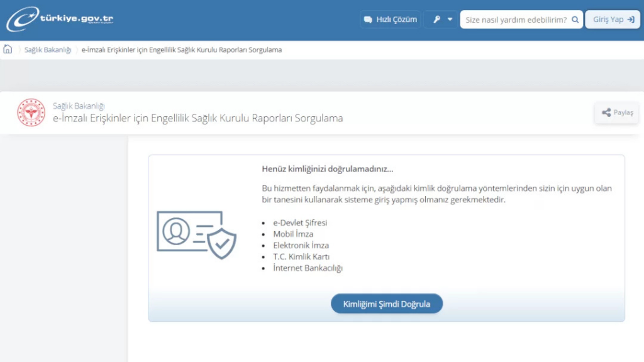Select the İnternet Bankacılığı option
This screenshot has height=362, width=644.
308,268
